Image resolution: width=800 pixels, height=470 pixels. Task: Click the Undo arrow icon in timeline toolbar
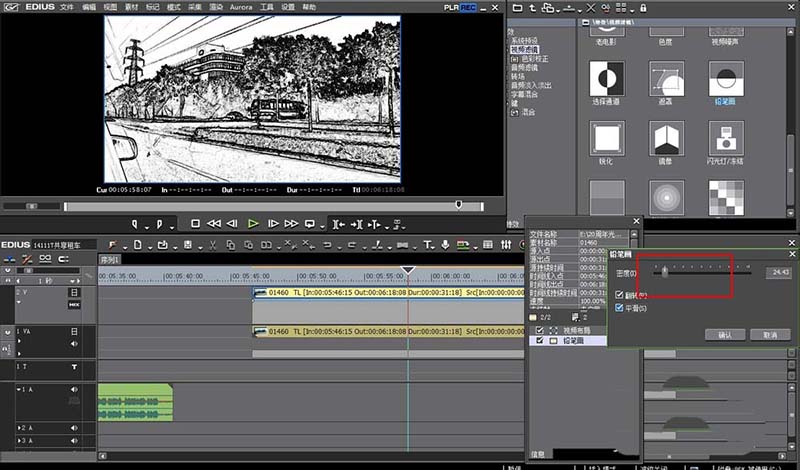click(x=327, y=245)
